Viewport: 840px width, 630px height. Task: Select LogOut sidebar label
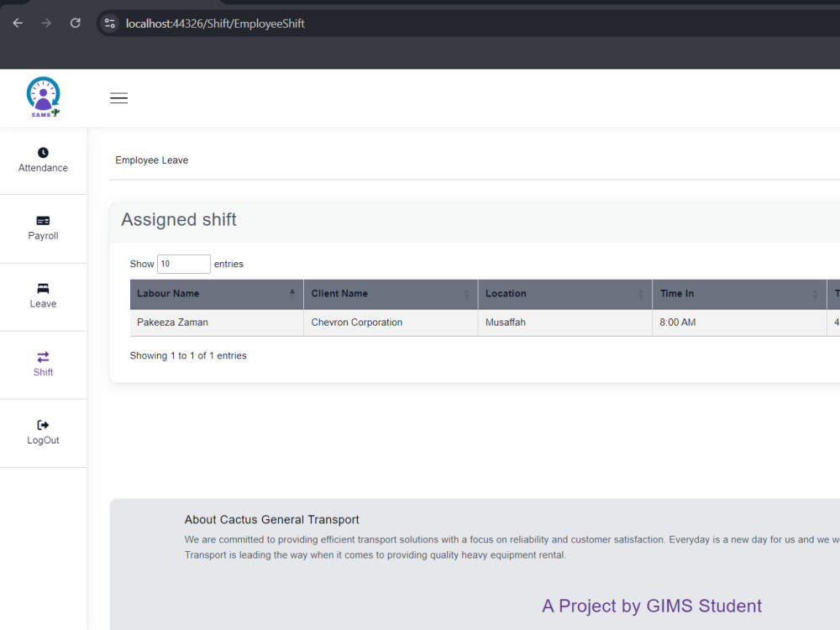tap(43, 440)
